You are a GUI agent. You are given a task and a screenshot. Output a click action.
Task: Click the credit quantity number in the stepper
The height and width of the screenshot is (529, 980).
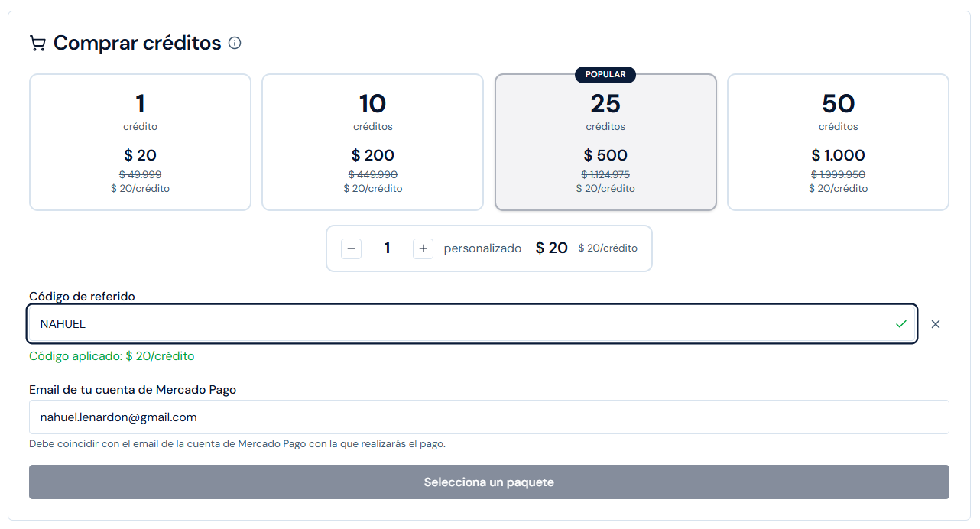click(387, 248)
